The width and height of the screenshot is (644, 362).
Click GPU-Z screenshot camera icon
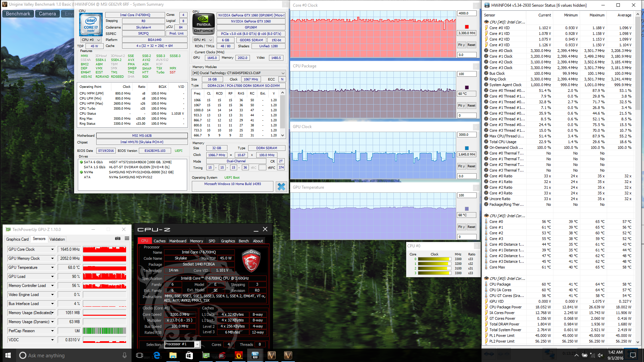coord(118,239)
